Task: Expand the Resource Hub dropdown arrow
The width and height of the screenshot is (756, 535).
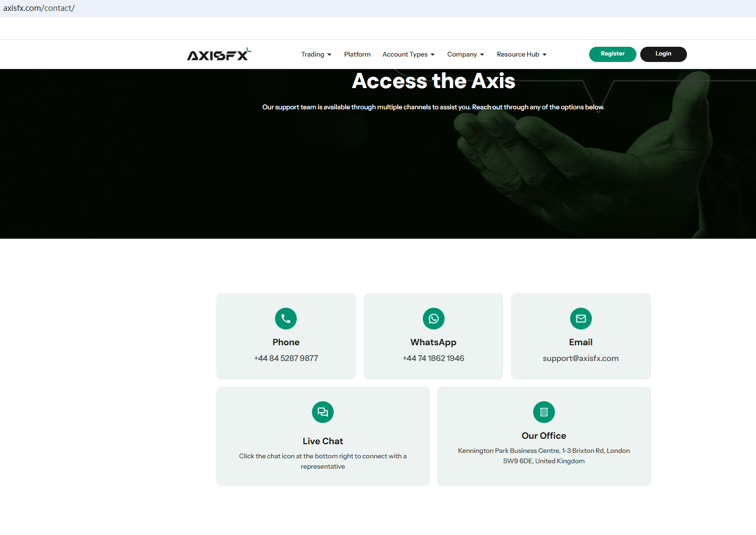Action: click(x=545, y=55)
